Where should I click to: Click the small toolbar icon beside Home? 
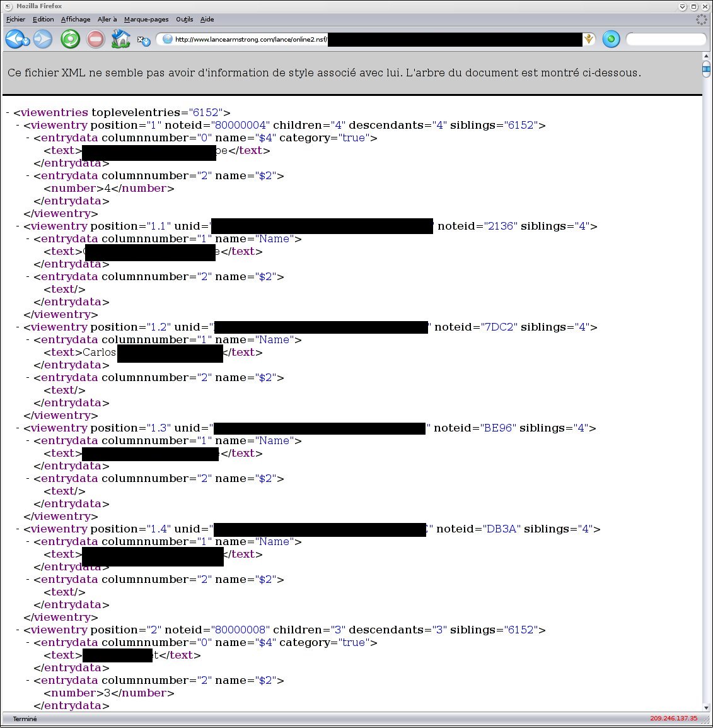pos(144,42)
